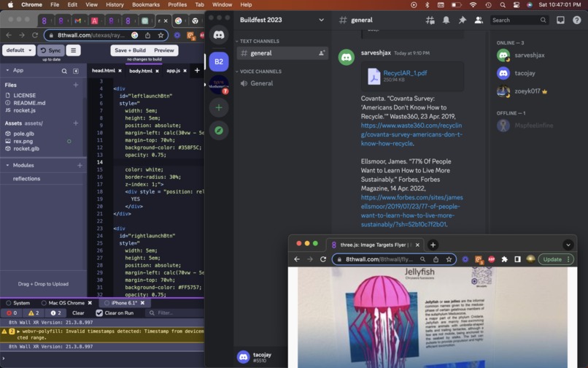Open macOS Control Center icon
Viewport: 588px width, 368px height.
click(517, 5)
